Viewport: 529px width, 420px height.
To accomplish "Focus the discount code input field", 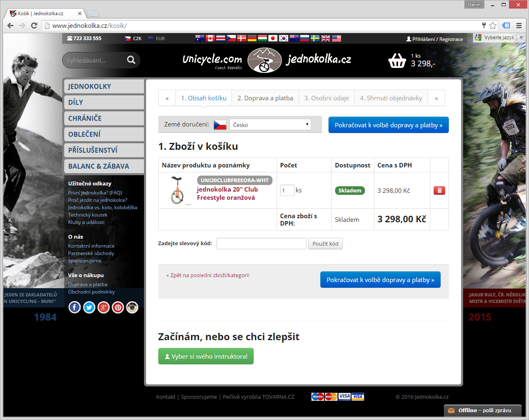I will click(261, 244).
